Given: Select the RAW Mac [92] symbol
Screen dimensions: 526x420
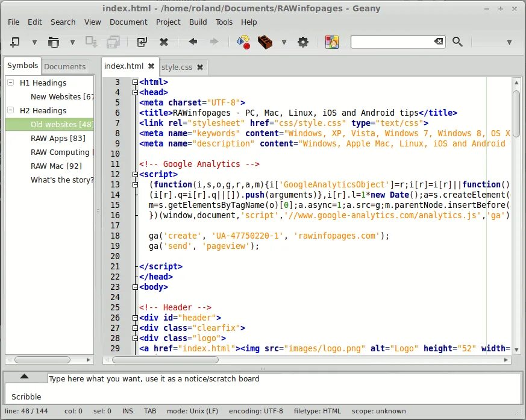Looking at the screenshot, I should coord(56,166).
